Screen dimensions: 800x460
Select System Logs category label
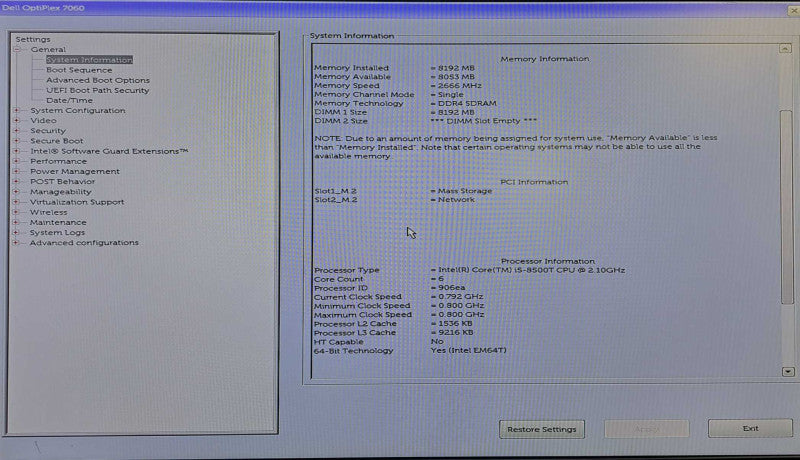[57, 233]
